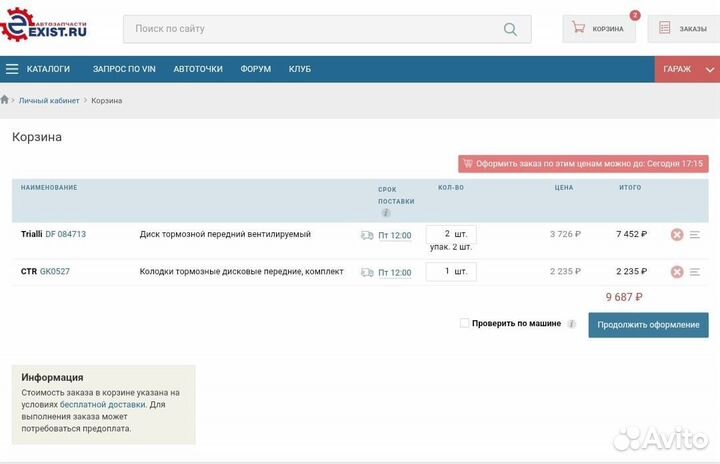Click the home icon in breadcrumbs
This screenshot has width=720, height=464.
6,100
